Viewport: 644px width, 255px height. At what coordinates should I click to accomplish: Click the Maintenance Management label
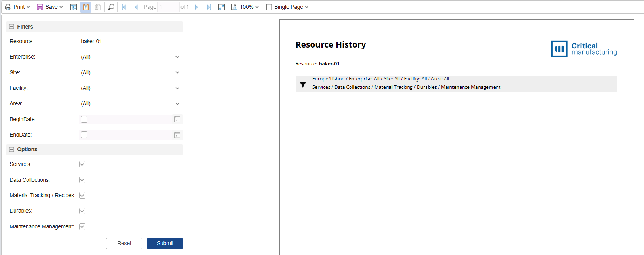click(x=42, y=226)
